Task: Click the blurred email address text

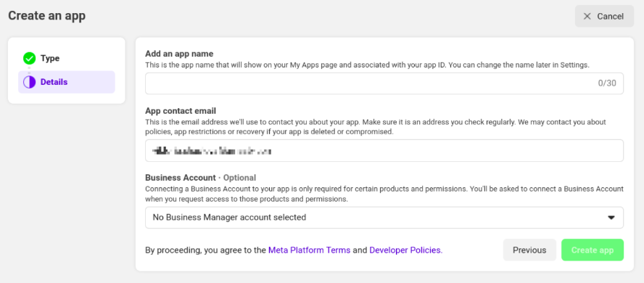Action: pos(212,151)
